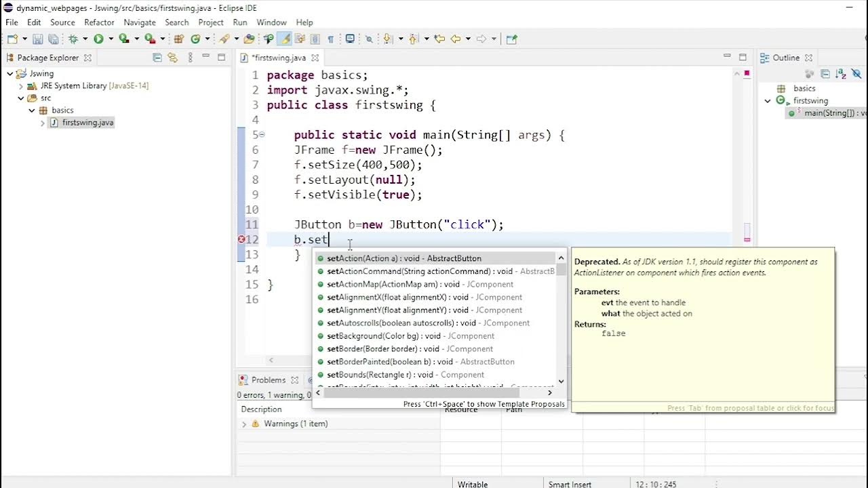
Task: Click the New Java Class icon
Action: tap(195, 39)
